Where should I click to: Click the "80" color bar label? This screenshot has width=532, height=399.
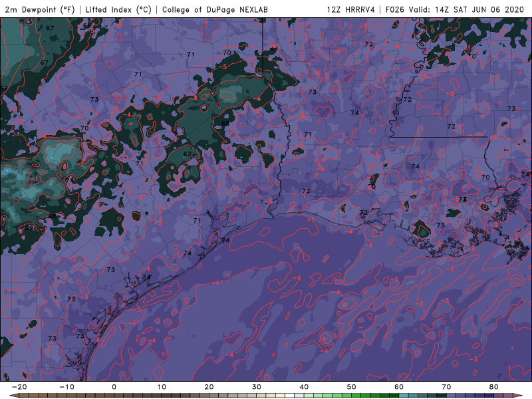point(494,387)
